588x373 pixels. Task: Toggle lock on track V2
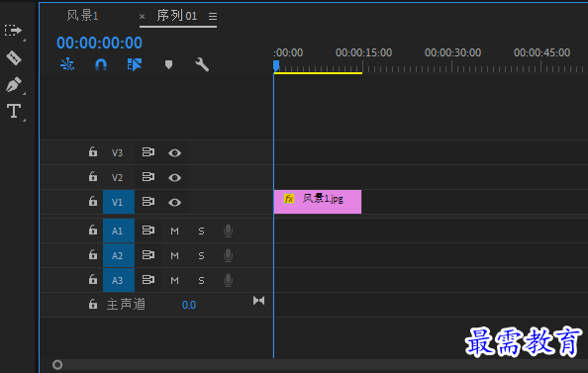93,176
